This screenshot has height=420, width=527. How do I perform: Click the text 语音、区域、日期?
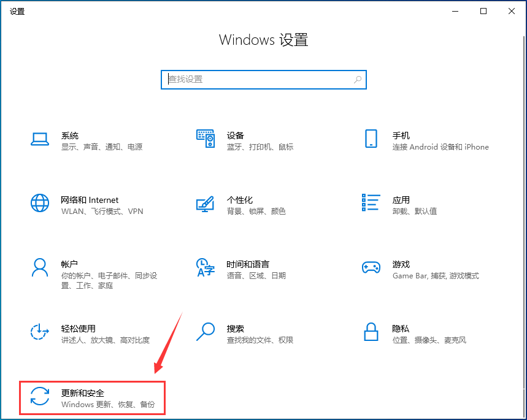tap(256, 276)
